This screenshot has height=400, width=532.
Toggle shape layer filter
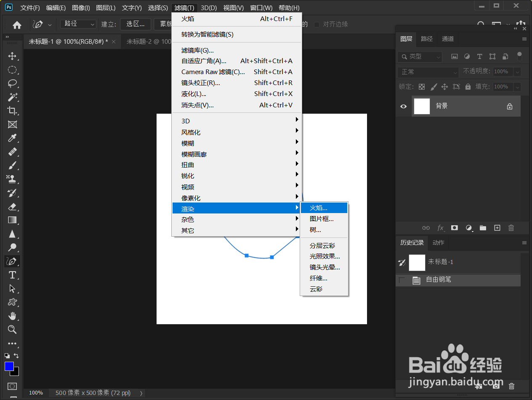pyautogui.click(x=492, y=56)
